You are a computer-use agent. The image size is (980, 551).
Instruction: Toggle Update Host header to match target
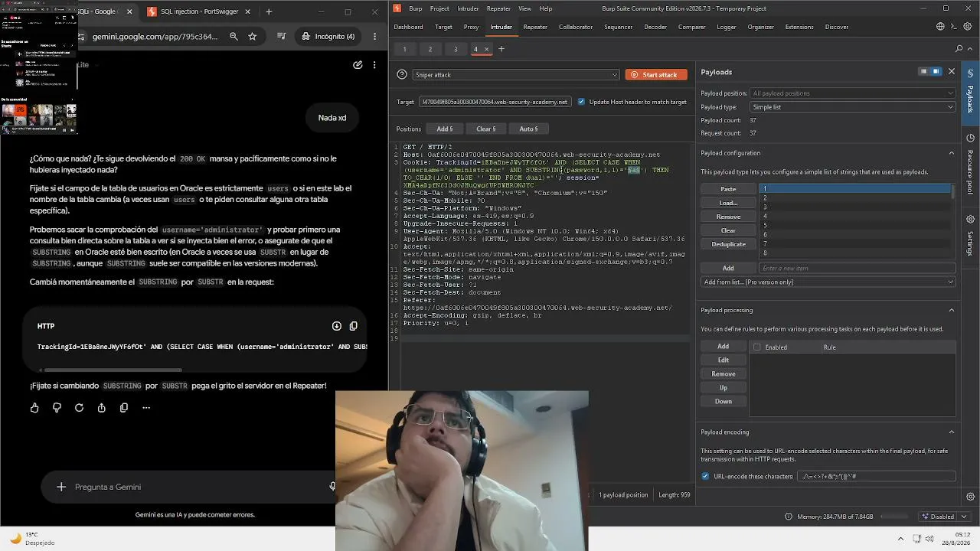click(581, 102)
